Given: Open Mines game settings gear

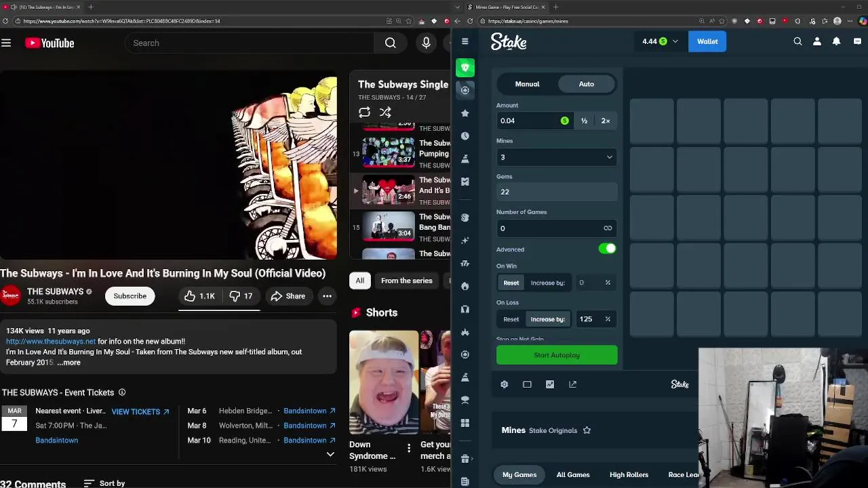Looking at the screenshot, I should pos(505,384).
